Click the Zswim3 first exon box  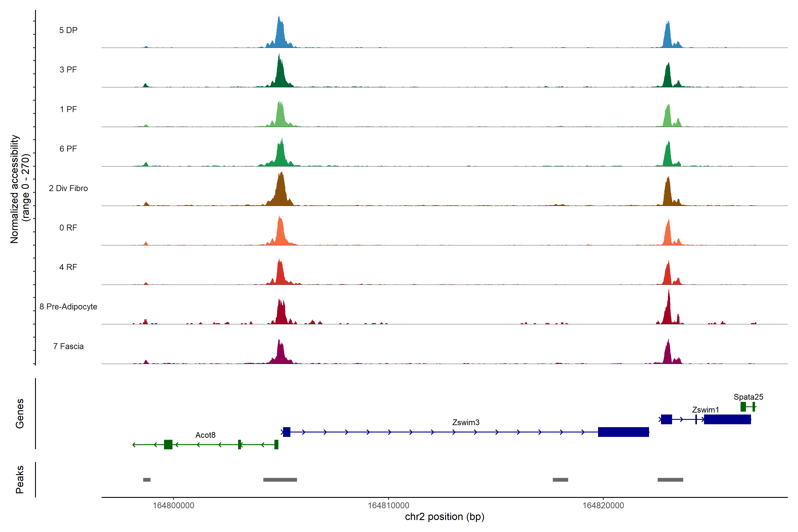click(x=287, y=432)
